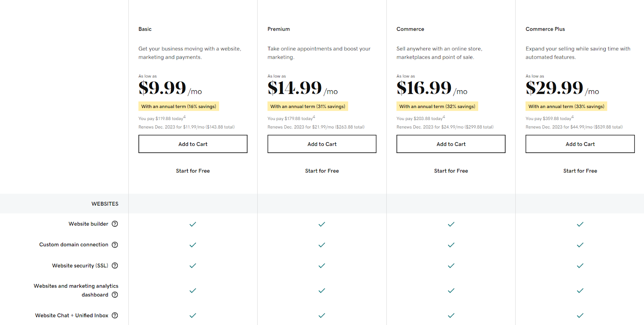Click Commerce Plus Website security checkmark
Viewport: 644px width, 325px height.
580,266
